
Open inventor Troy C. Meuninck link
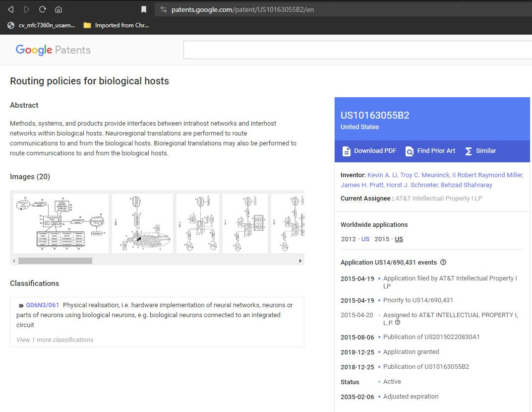point(425,175)
